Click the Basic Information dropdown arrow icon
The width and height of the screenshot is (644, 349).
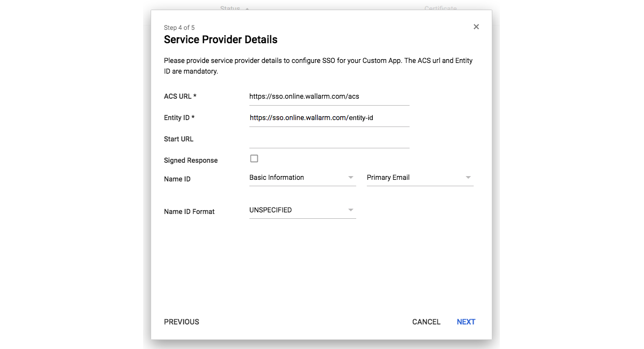[351, 177]
